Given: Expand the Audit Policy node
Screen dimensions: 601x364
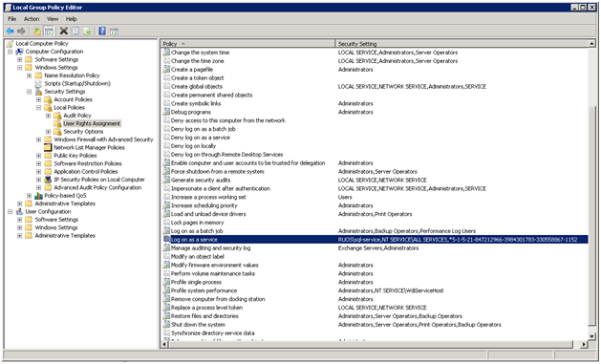Looking at the screenshot, I should click(x=48, y=116).
